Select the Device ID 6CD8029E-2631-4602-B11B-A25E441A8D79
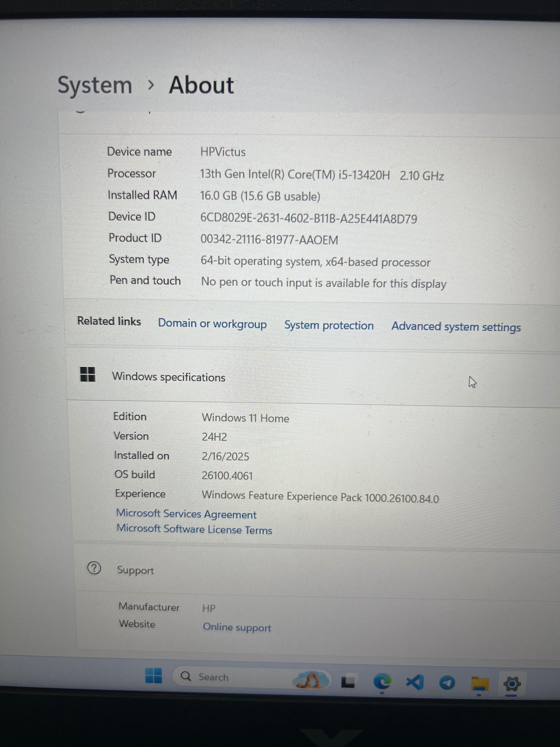 coord(309,218)
